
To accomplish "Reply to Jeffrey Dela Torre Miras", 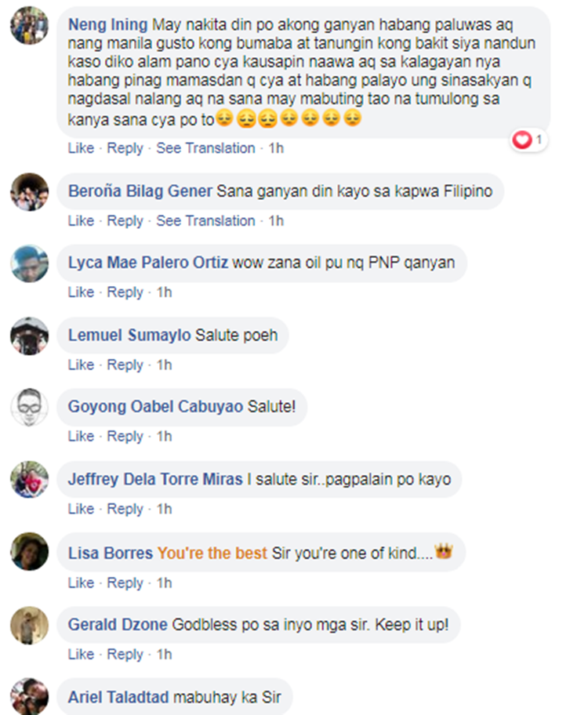I will (125, 510).
